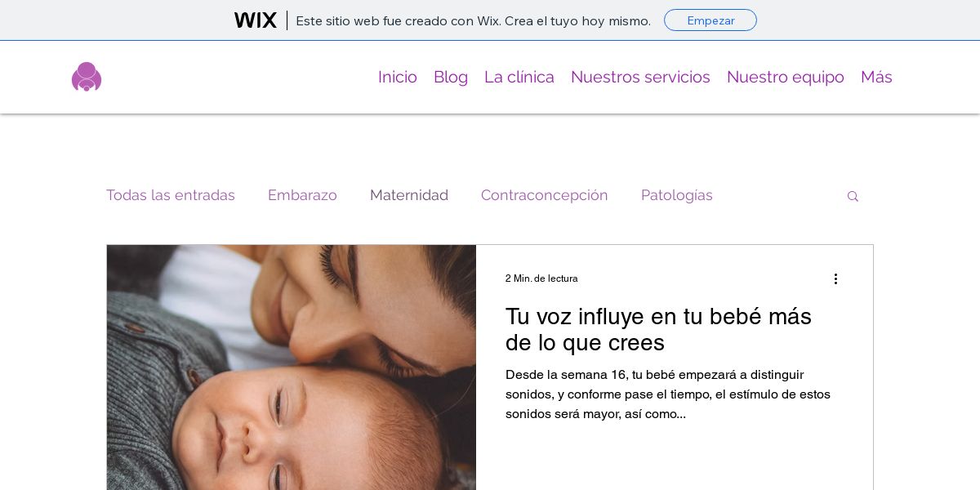The width and height of the screenshot is (980, 490).
Task: Open Nuestro equipo page
Action: pos(786,77)
